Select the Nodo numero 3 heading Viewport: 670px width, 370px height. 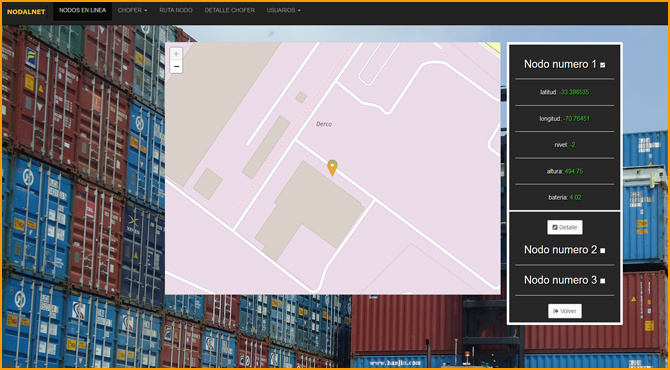pos(560,280)
